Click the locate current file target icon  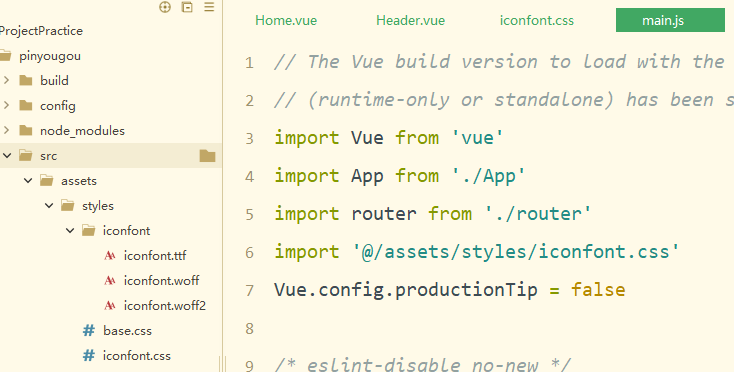coord(165,7)
